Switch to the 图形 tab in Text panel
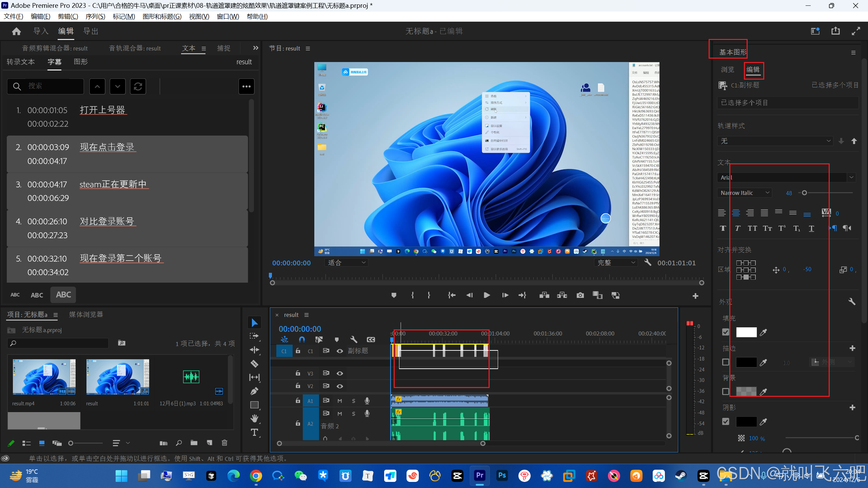Image resolution: width=868 pixels, height=488 pixels. tap(81, 62)
